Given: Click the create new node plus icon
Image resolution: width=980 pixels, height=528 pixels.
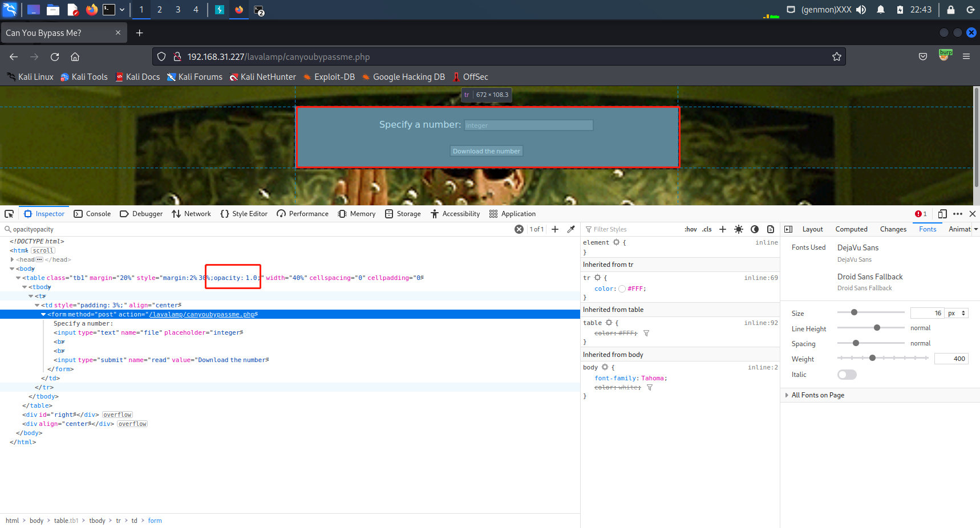Looking at the screenshot, I should [x=555, y=229].
